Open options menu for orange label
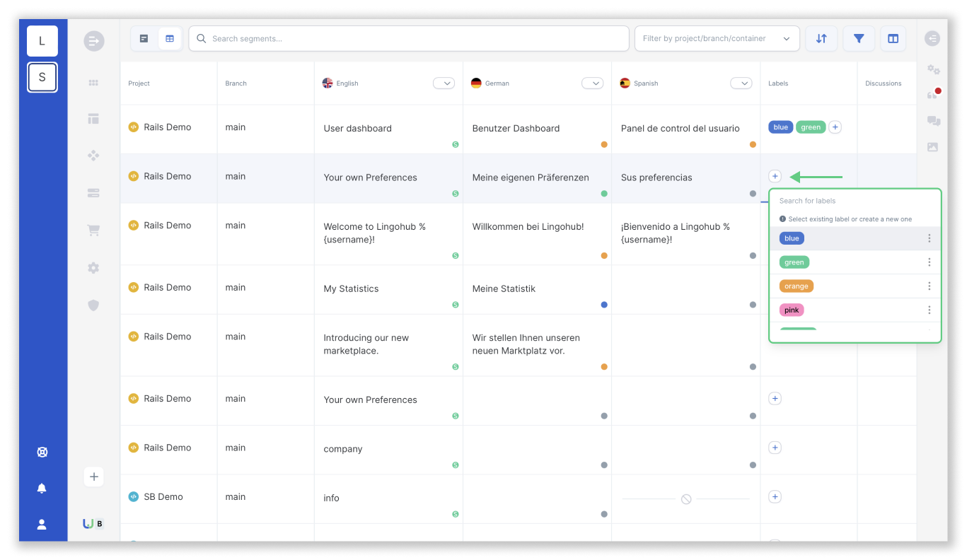Viewport: 967px width, 560px height. coord(929,286)
